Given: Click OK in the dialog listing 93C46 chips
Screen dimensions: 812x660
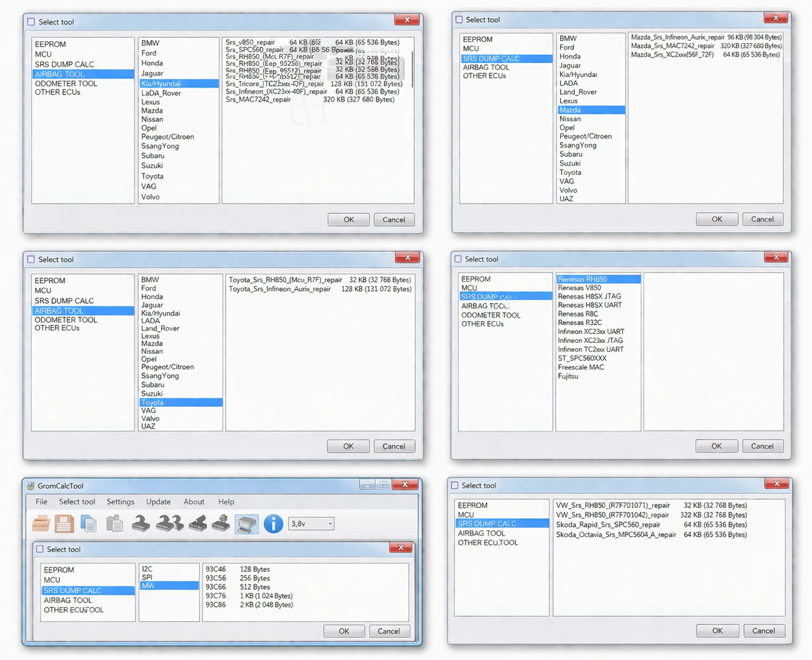Looking at the screenshot, I should tap(344, 631).
